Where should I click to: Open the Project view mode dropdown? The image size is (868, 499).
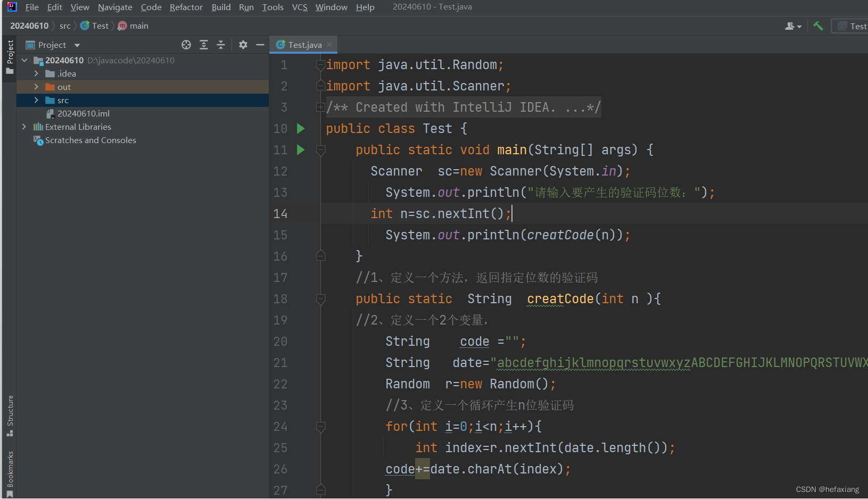(76, 45)
